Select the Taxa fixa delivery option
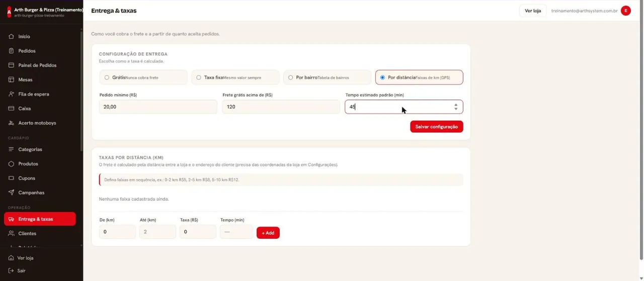The image size is (644, 281). coord(235,77)
